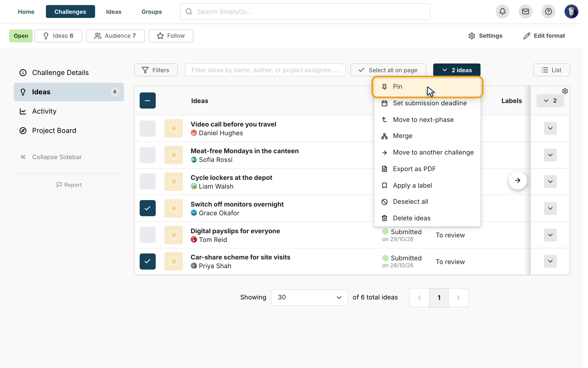Click Edit format pencil button
The height and width of the screenshot is (368, 588).
(544, 36)
